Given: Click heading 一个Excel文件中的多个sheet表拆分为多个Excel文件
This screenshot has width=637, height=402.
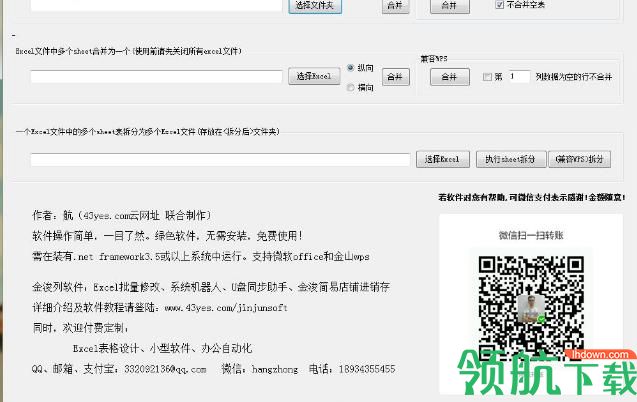Looking at the screenshot, I should tap(147, 132).
